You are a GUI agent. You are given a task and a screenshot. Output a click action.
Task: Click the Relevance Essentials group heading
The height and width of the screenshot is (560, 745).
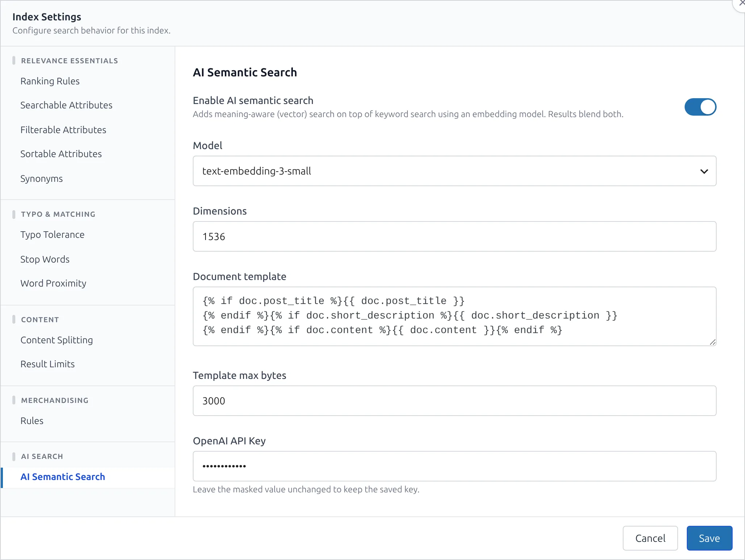tap(69, 61)
